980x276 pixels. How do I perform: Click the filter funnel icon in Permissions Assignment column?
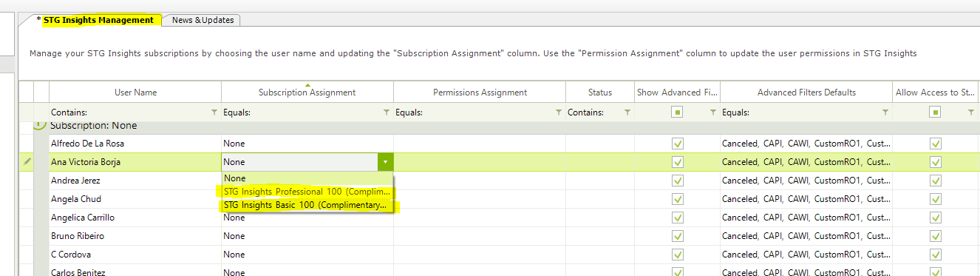click(x=559, y=112)
